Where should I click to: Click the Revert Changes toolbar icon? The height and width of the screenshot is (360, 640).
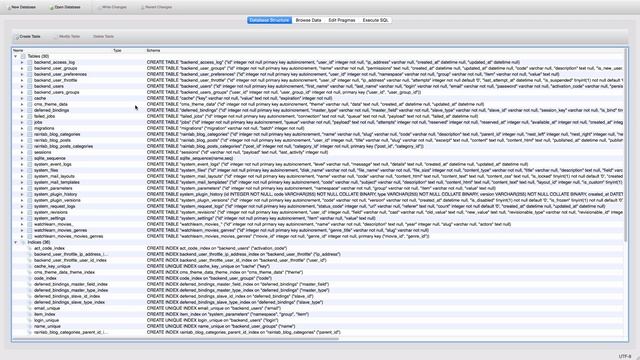(142, 7)
